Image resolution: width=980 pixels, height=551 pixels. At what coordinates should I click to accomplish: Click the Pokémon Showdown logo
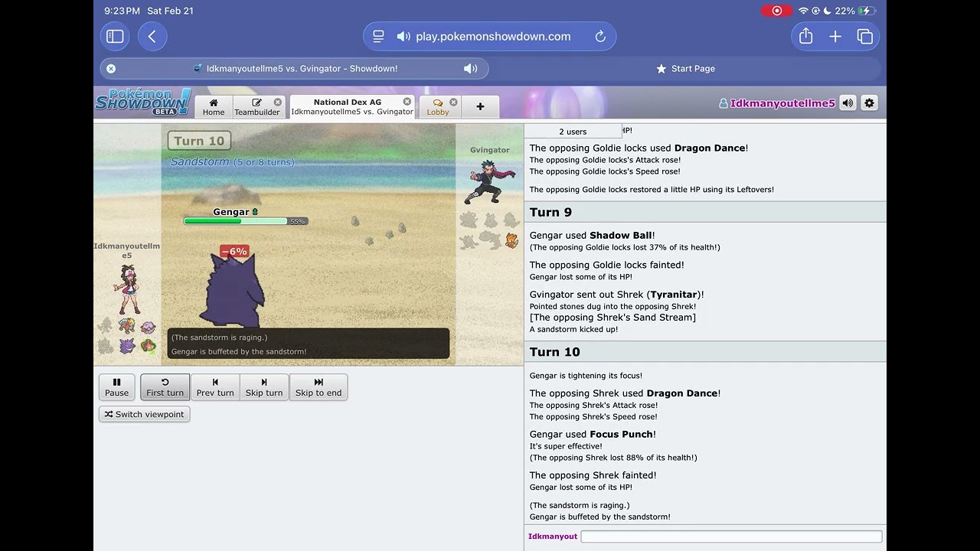click(x=143, y=103)
